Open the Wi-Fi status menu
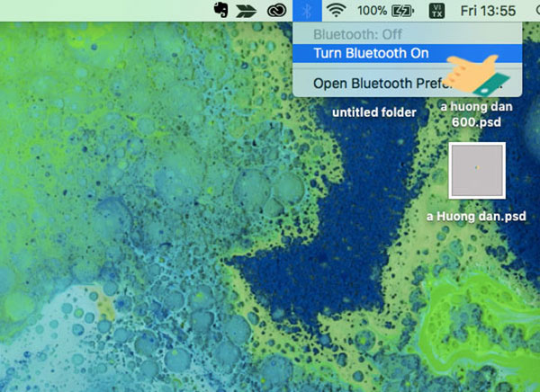This screenshot has width=540, height=392. click(x=336, y=10)
